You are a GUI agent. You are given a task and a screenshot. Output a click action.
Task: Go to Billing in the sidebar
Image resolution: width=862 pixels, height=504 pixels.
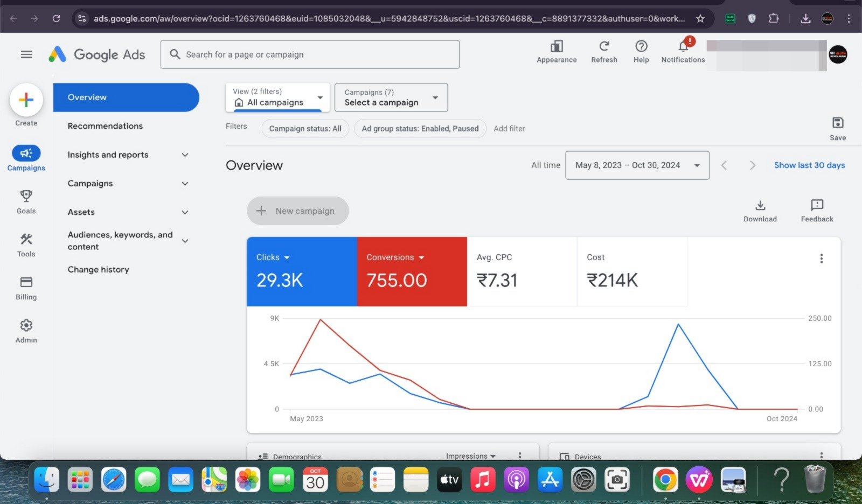pyautogui.click(x=26, y=282)
